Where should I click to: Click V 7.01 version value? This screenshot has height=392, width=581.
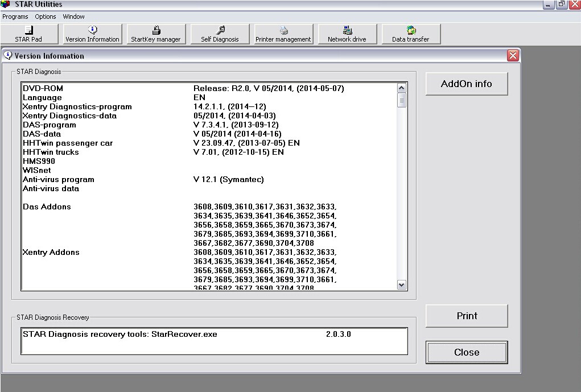click(238, 152)
